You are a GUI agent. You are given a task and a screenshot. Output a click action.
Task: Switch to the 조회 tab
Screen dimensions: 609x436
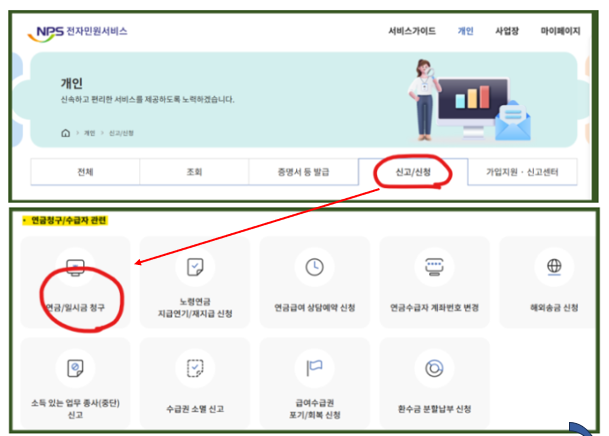click(x=194, y=172)
